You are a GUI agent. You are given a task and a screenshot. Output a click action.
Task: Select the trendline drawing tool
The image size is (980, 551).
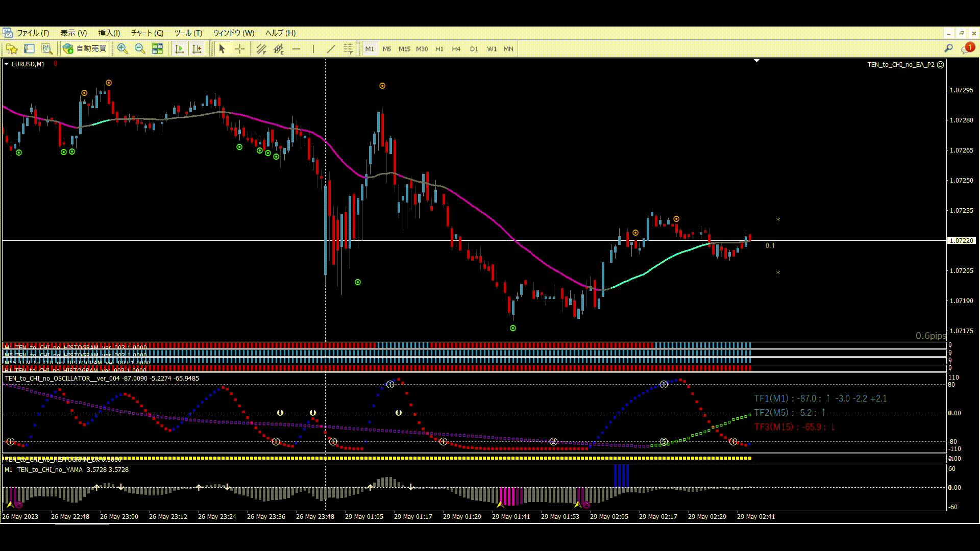[331, 49]
